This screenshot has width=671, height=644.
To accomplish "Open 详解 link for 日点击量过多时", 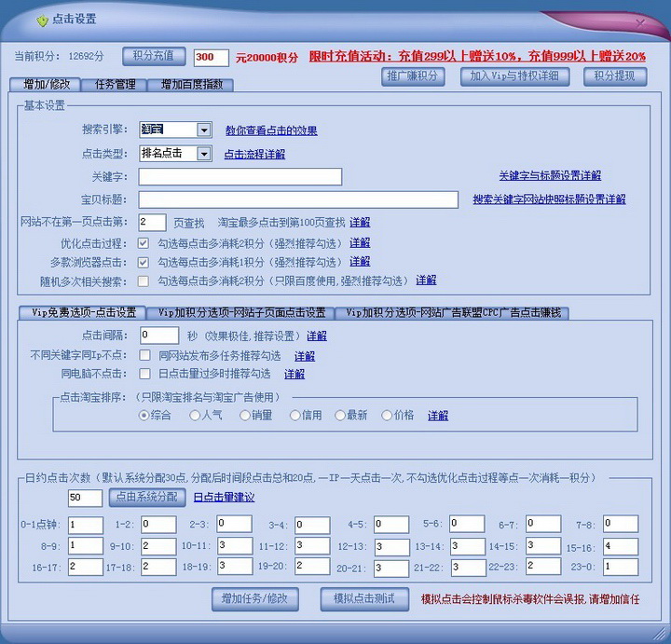I will point(294,375).
